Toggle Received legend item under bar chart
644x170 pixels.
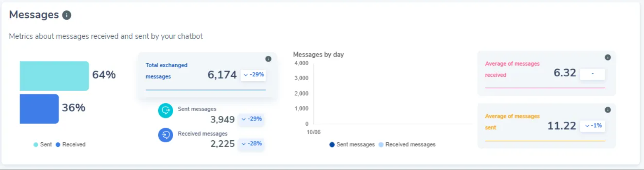tap(71, 144)
